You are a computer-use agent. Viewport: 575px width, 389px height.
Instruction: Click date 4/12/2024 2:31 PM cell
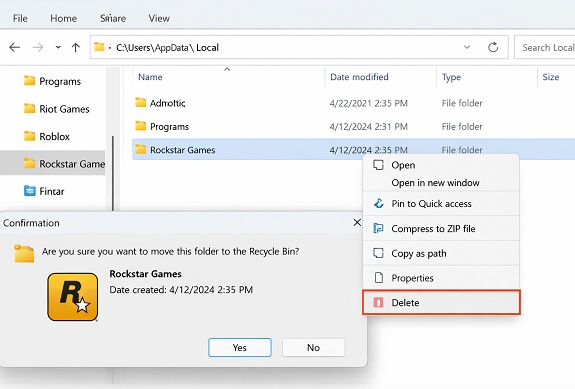point(369,126)
